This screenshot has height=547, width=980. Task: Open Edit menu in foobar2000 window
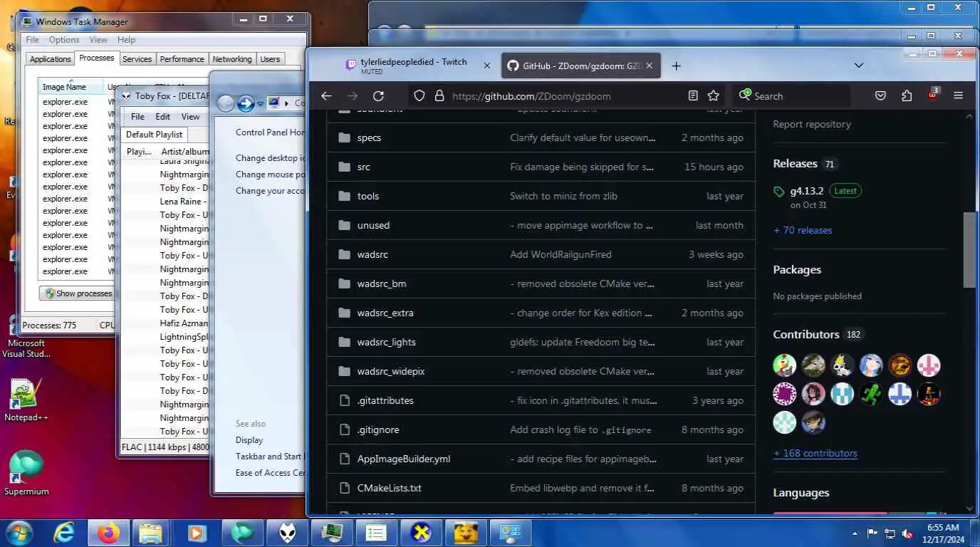coord(163,117)
